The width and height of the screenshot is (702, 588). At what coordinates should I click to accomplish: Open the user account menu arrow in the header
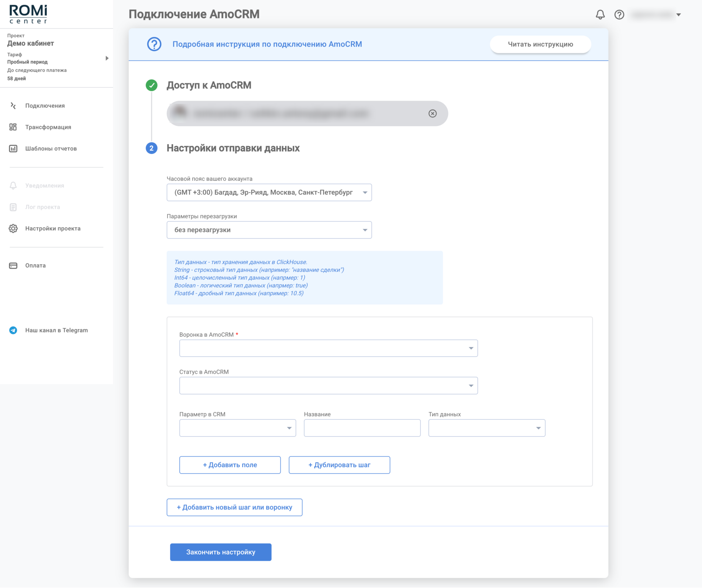679,15
